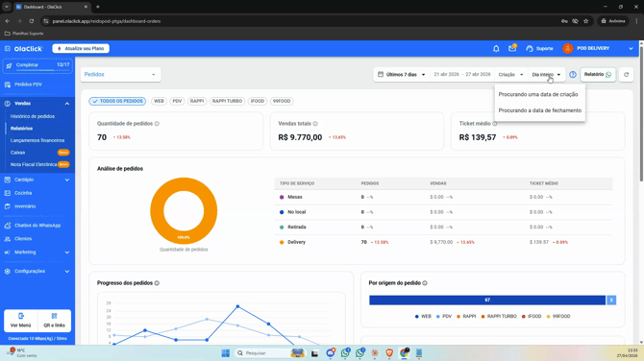Screen dimensions: 644x361
Task: Open Relatórios in sidebar
Action: pos(21,129)
